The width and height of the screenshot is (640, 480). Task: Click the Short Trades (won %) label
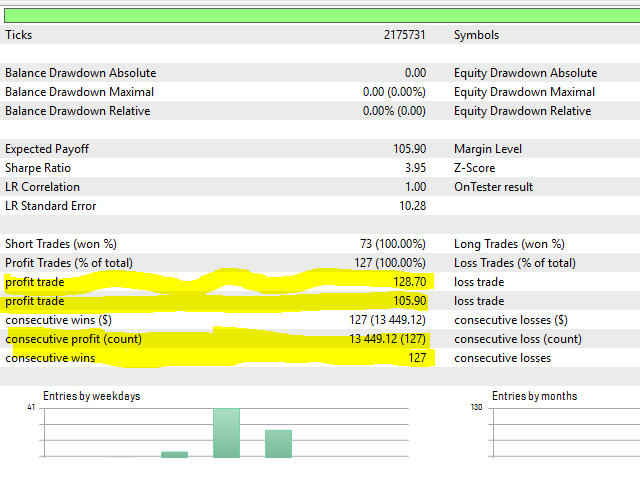61,244
